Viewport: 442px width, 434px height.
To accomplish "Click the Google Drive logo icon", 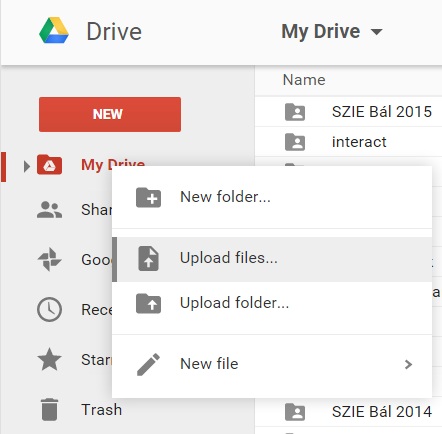I will click(x=54, y=31).
